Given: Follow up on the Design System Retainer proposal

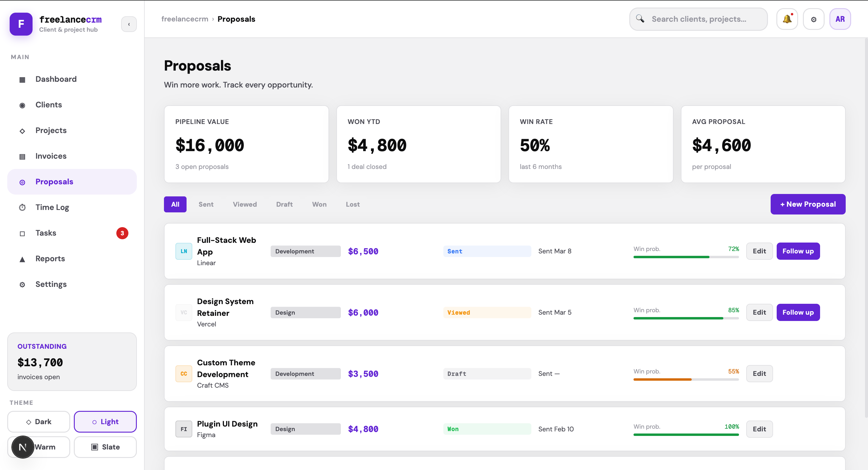Looking at the screenshot, I should [798, 312].
